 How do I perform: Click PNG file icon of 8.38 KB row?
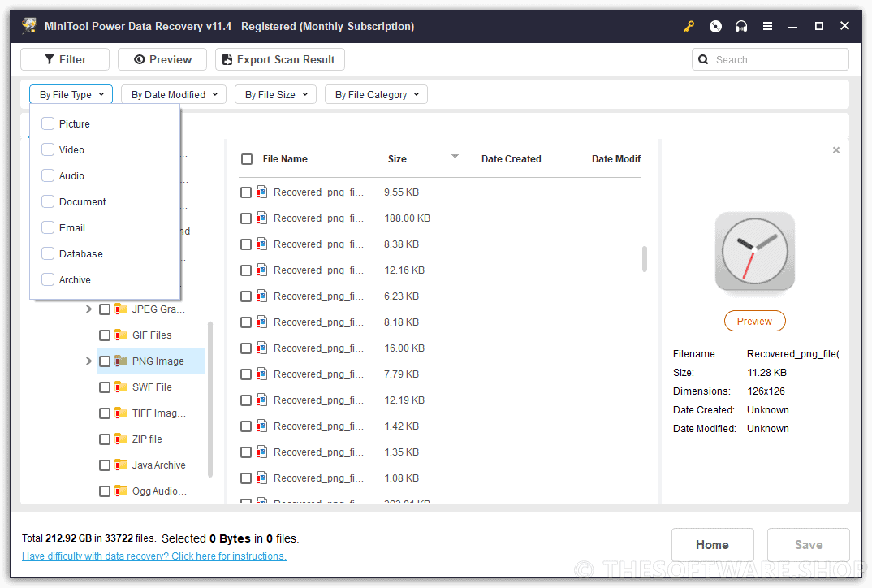[x=262, y=244]
